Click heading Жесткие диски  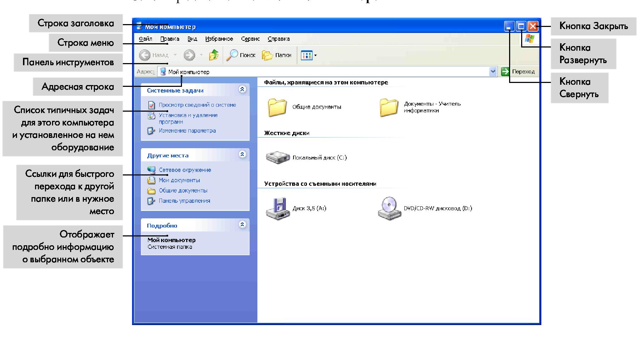coord(287,133)
